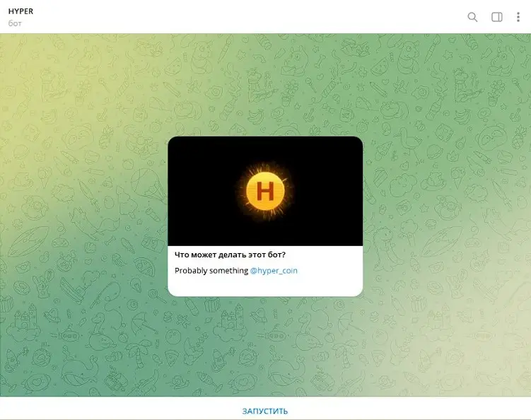Click the red letter H inside the coin

coord(265,192)
